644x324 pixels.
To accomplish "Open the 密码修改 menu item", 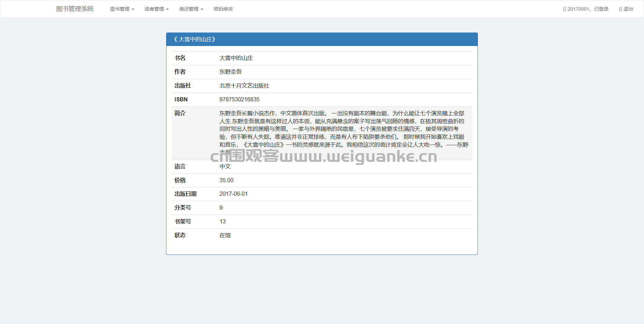I will [223, 9].
